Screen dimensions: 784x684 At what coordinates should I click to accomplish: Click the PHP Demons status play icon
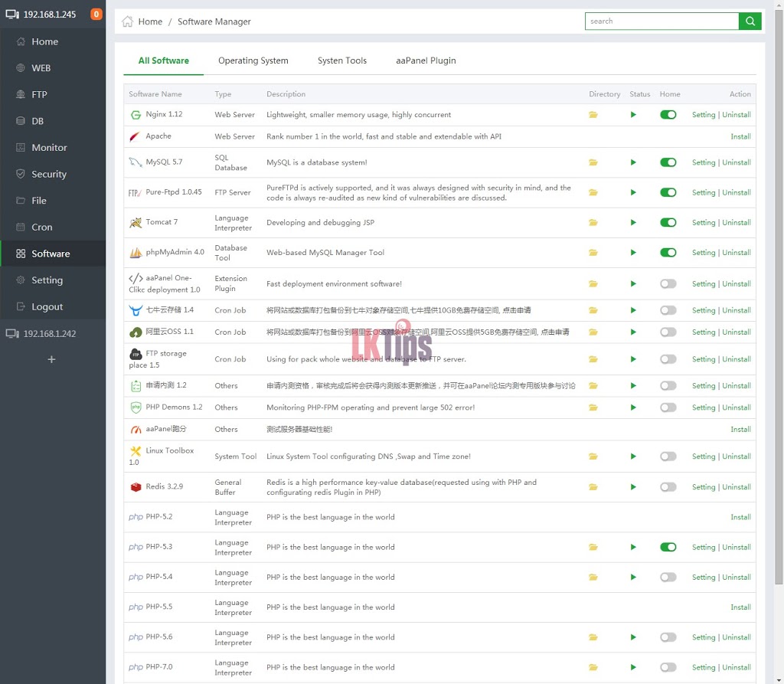(633, 407)
